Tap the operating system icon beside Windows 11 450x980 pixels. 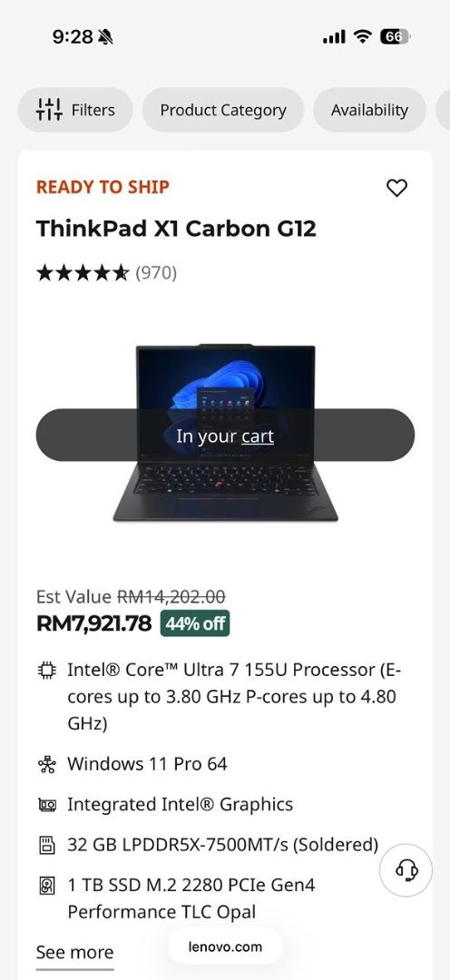point(47,764)
